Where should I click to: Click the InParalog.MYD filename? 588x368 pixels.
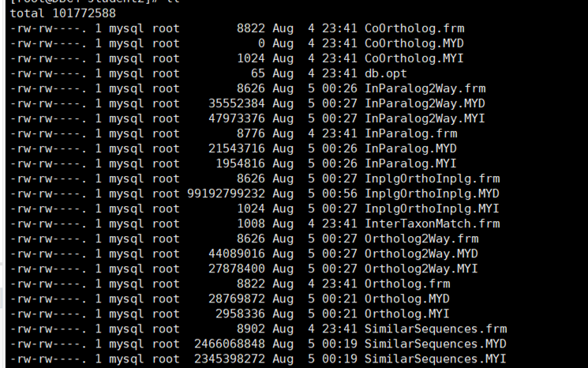(410, 148)
